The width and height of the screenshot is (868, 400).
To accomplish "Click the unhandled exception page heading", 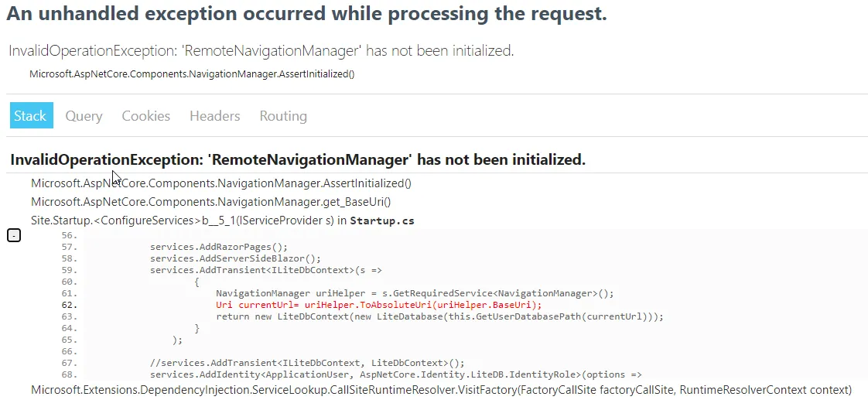I will point(307,15).
